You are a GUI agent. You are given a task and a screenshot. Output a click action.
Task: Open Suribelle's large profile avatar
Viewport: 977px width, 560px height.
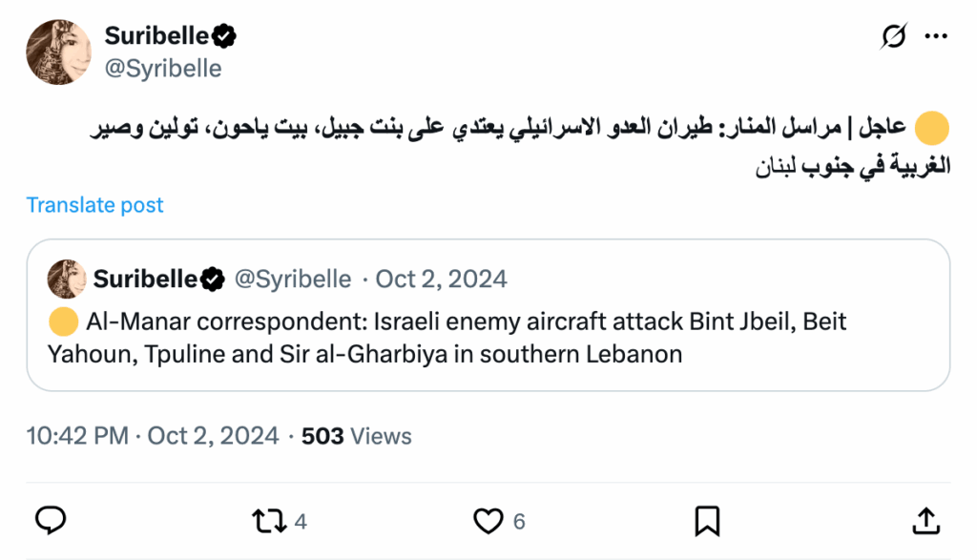[x=58, y=52]
